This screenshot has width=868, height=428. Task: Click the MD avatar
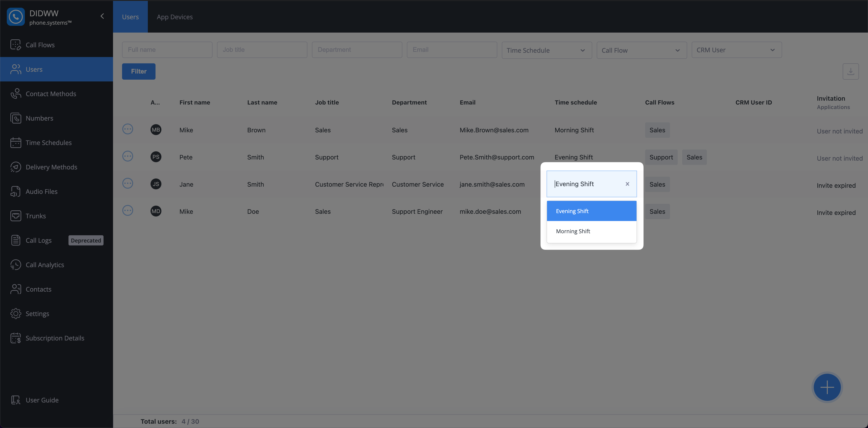point(156,211)
